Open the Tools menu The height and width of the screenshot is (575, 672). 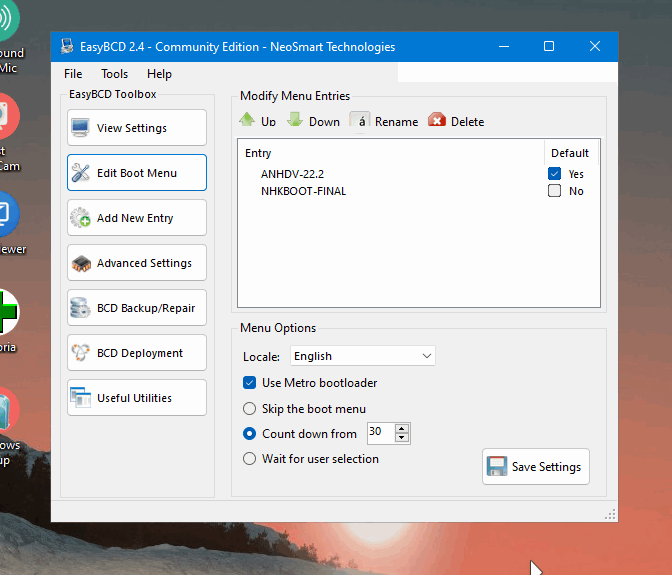pyautogui.click(x=114, y=74)
